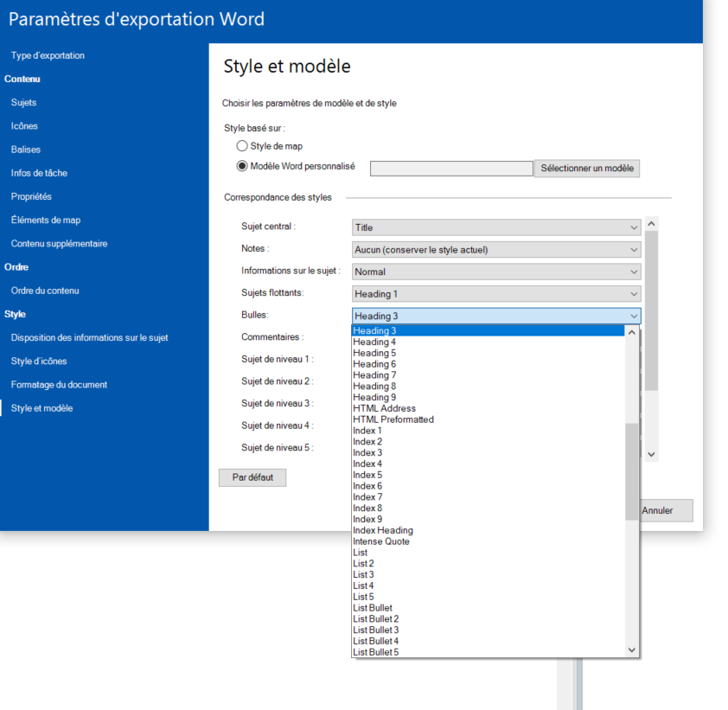This screenshot has width=728, height=710.
Task: Select 'Modèle Word personnalisé' radio option
Action: click(x=242, y=167)
